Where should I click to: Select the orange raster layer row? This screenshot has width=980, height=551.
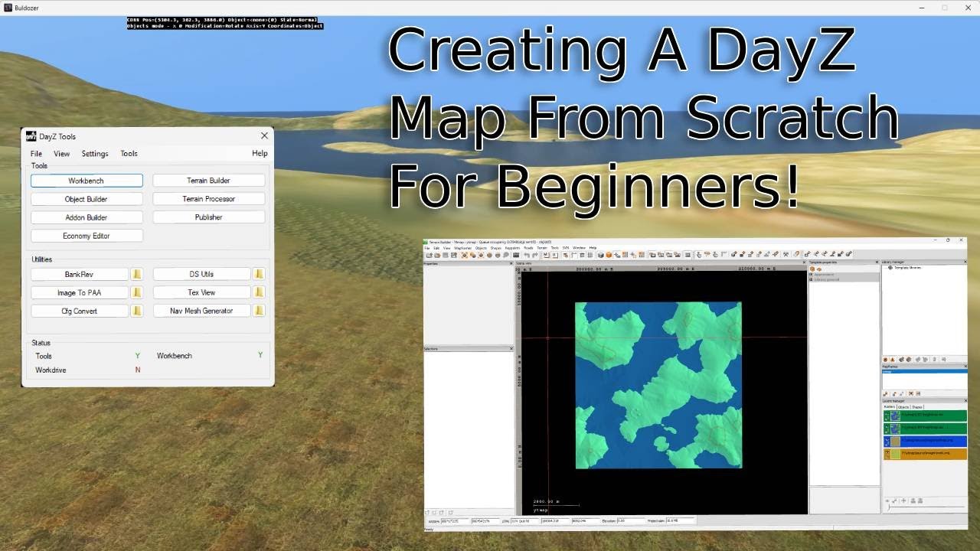tap(926, 453)
